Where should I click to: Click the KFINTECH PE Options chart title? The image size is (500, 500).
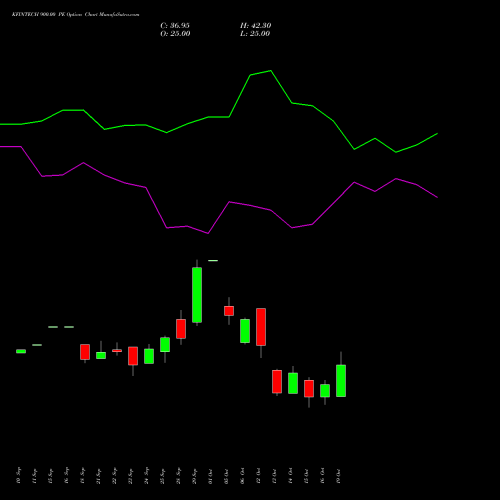click(75, 15)
